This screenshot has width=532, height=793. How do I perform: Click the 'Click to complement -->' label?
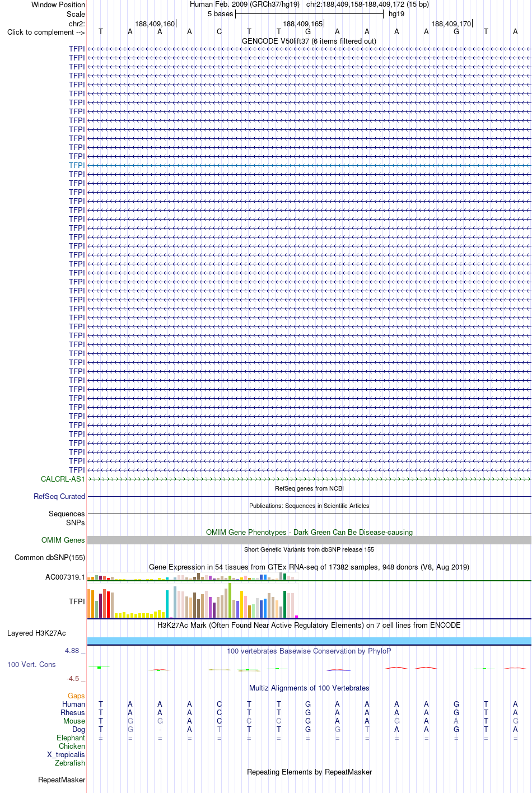[x=46, y=32]
